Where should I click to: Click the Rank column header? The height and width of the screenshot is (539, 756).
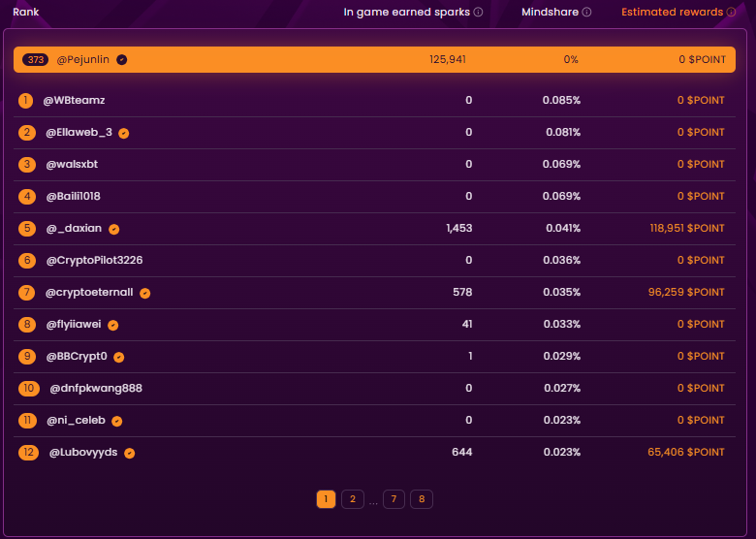tap(25, 12)
